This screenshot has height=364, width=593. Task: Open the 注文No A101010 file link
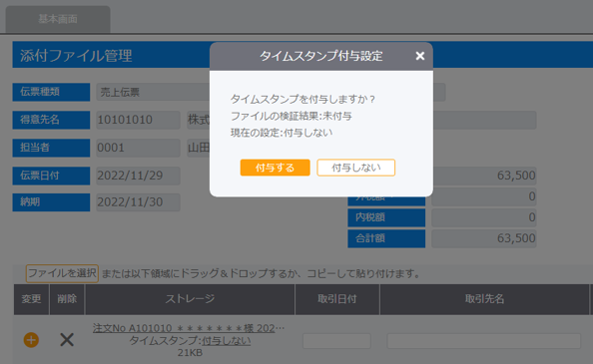tap(189, 328)
